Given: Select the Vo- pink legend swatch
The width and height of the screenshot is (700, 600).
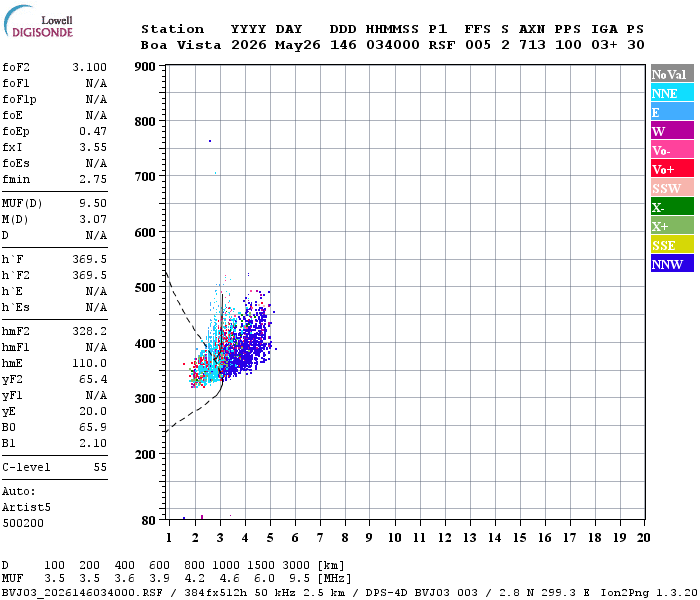Looking at the screenshot, I should point(672,150).
